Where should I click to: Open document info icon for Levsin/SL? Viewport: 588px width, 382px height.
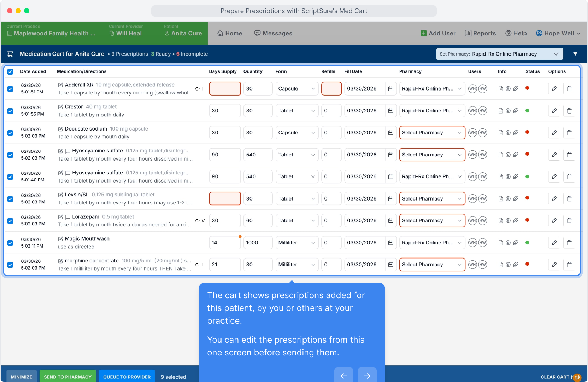(x=501, y=199)
